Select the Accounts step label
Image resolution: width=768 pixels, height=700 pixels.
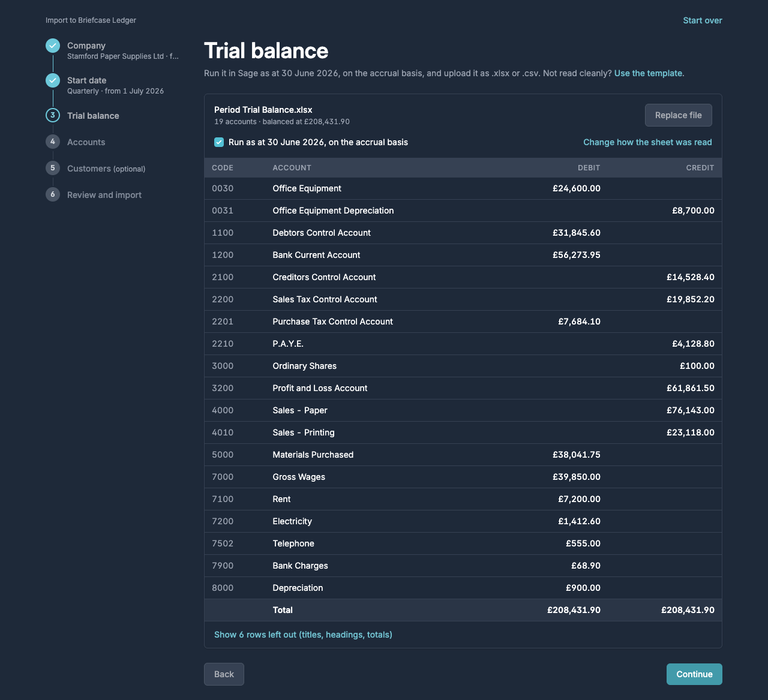pos(86,142)
